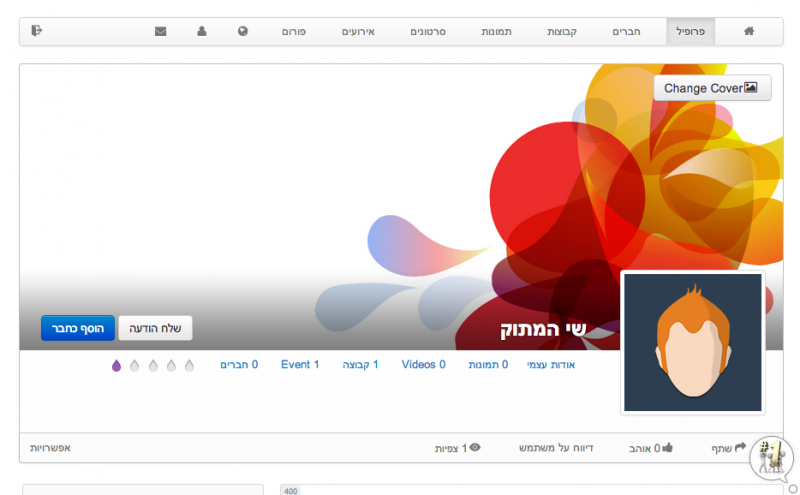Click the Change Cover button
Screen dimensions: 800x495
pos(712,88)
